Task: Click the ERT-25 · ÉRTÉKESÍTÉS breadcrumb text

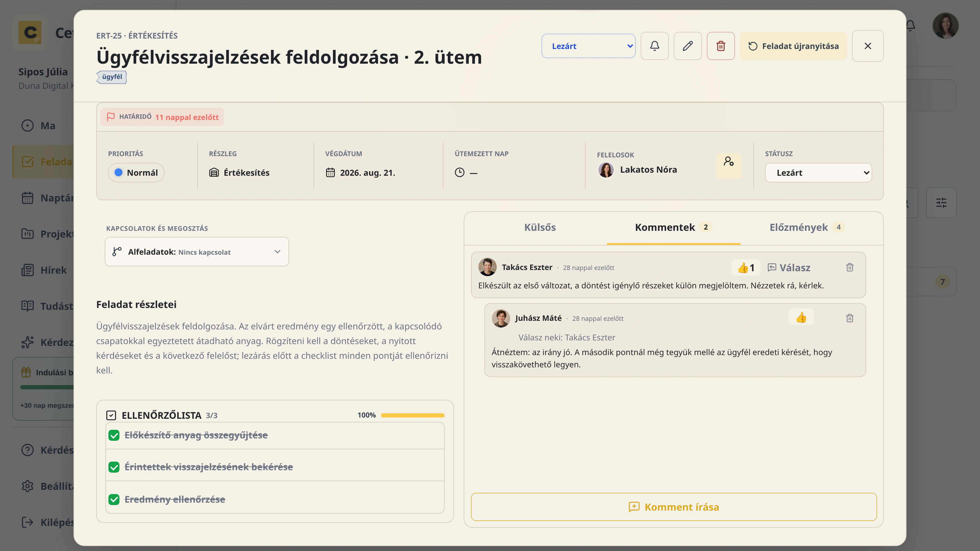Action: coord(137,36)
